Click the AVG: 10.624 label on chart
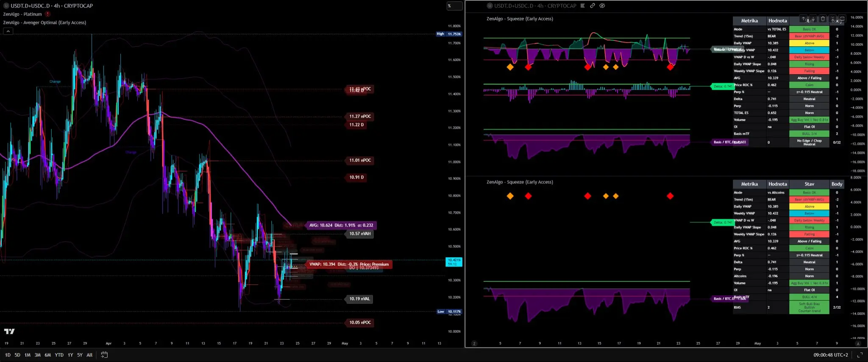The height and width of the screenshot is (362, 868). [x=341, y=225]
